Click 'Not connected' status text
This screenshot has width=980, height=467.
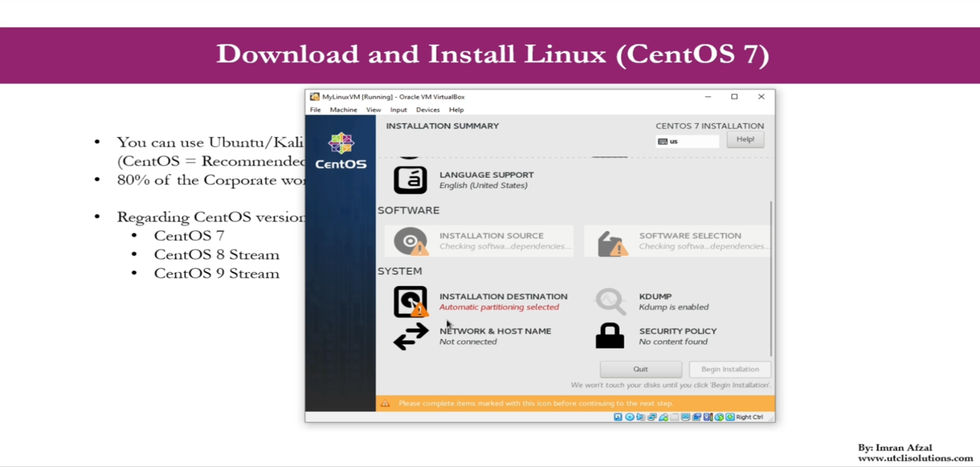468,342
